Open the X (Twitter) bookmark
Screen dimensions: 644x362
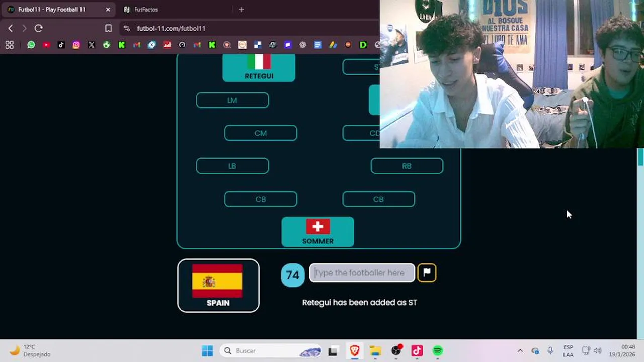click(x=92, y=45)
